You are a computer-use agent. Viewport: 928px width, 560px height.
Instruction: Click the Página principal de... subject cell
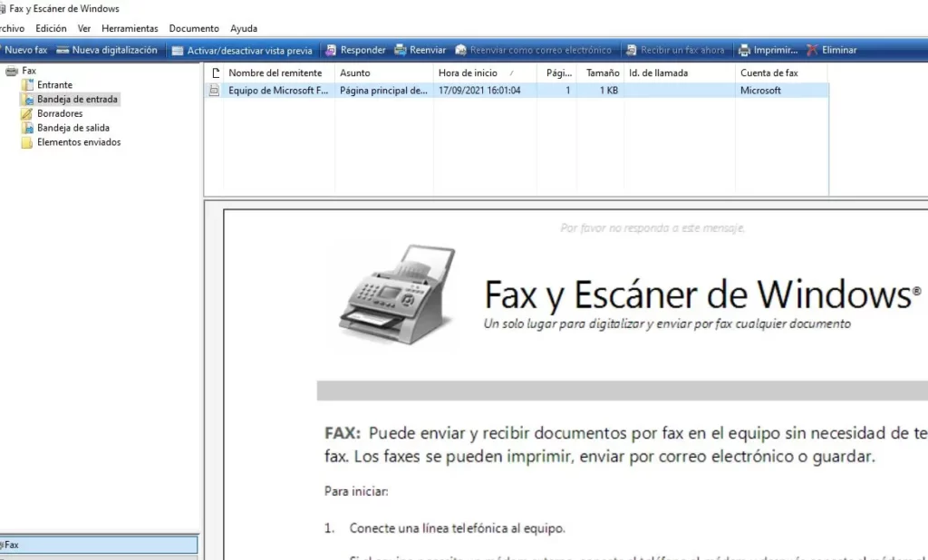pos(383,91)
